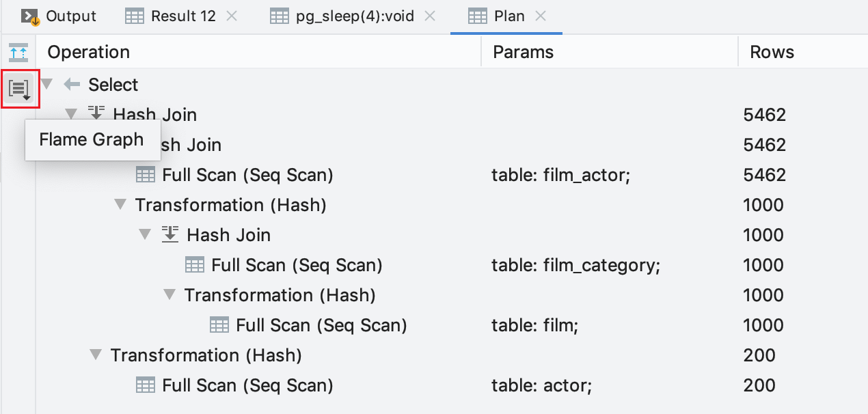The image size is (868, 414).
Task: Click the Rows column header
Action: (x=772, y=52)
